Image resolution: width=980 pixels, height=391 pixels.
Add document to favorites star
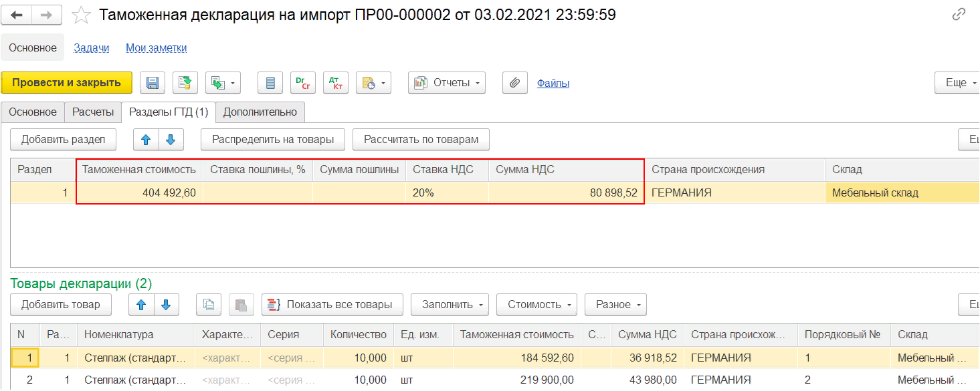coord(82,15)
